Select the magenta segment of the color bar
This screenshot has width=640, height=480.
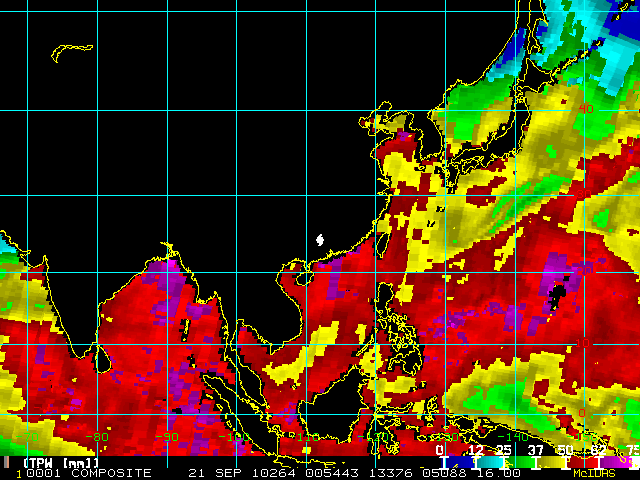pos(616,462)
